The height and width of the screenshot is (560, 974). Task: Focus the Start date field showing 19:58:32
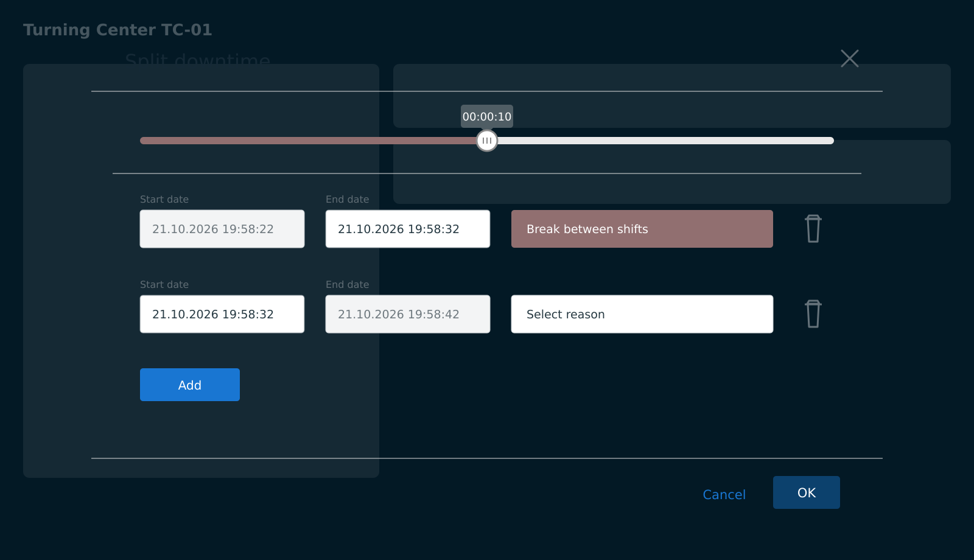222,314
